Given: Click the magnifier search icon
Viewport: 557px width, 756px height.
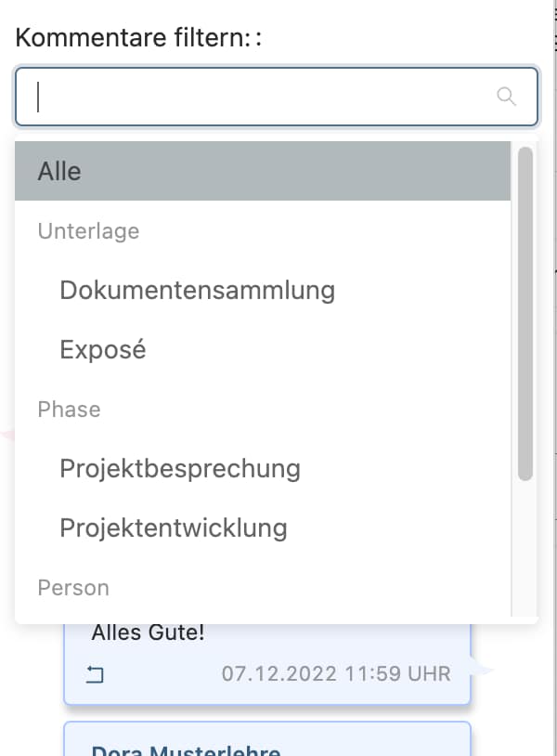Looking at the screenshot, I should click(x=507, y=97).
